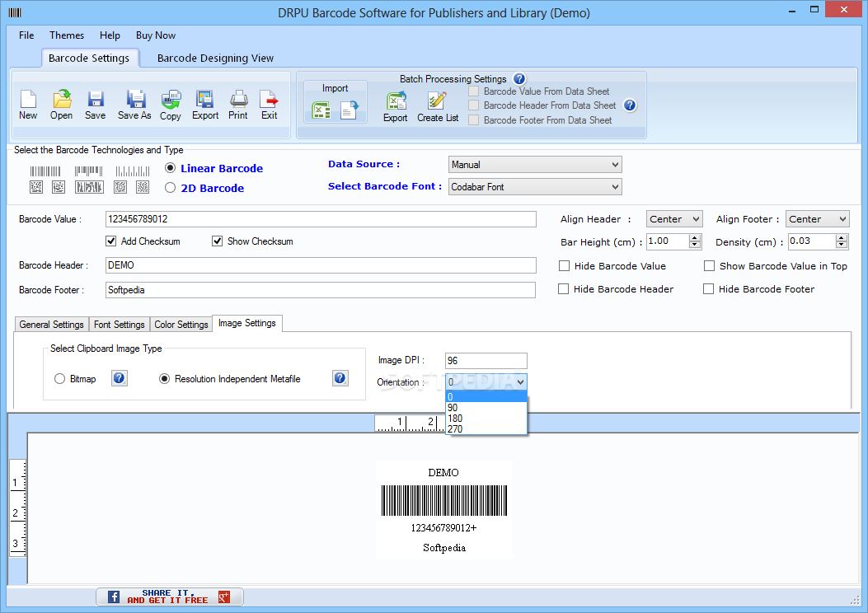Open Align Footer dropdown
Viewport: 868px width, 613px height.
tap(817, 219)
